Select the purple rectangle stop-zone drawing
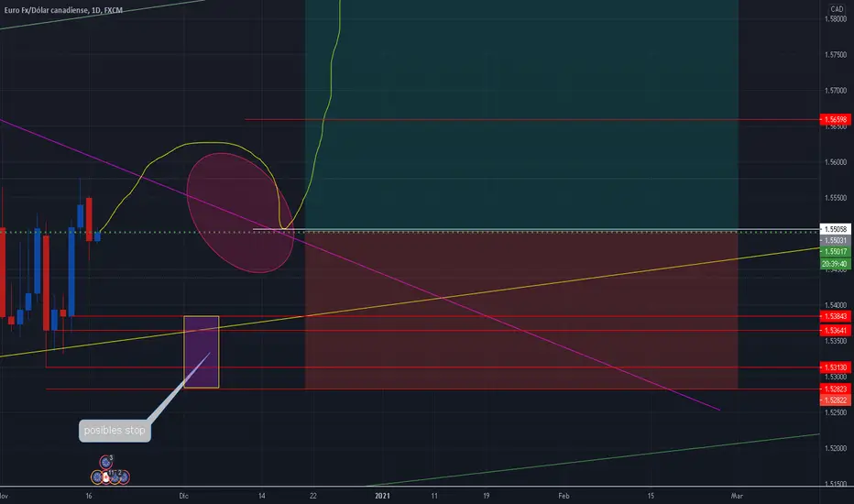Viewport: 854px width, 504px height. pyautogui.click(x=202, y=352)
